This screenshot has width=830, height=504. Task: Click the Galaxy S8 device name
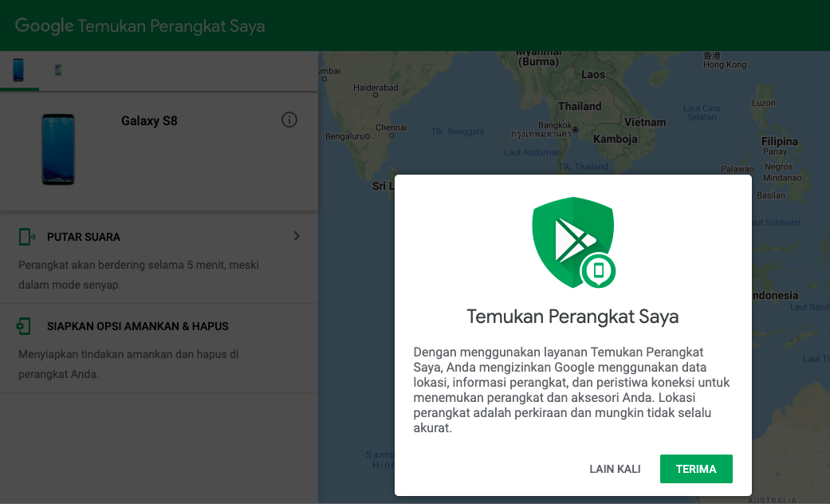point(149,121)
